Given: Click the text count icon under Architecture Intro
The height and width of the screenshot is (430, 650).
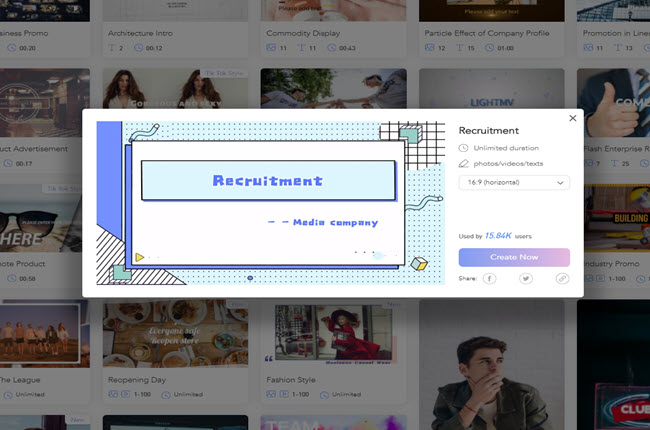Looking at the screenshot, I should (x=112, y=48).
